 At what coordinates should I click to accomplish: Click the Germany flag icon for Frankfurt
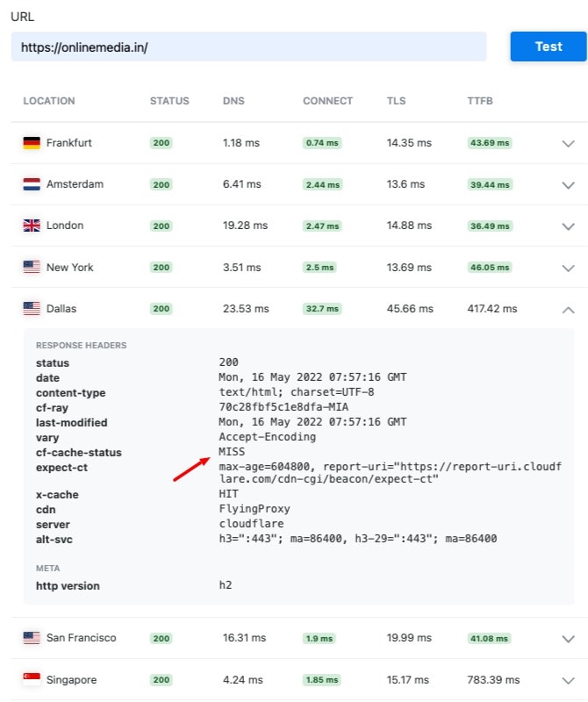(32, 143)
